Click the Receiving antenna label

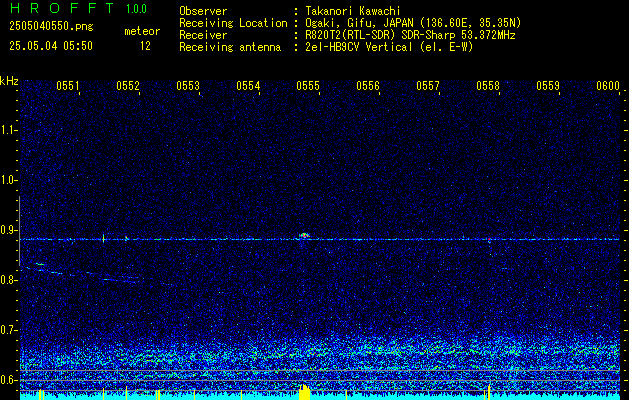(230, 47)
